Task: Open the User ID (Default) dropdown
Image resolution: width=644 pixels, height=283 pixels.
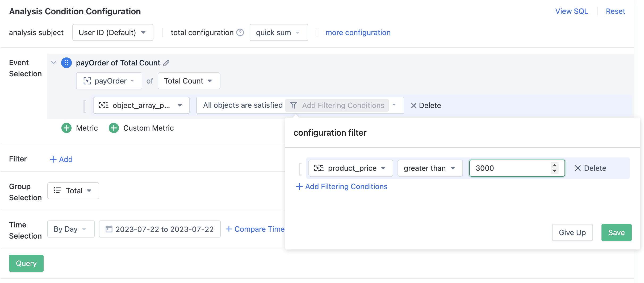Action: (x=113, y=32)
